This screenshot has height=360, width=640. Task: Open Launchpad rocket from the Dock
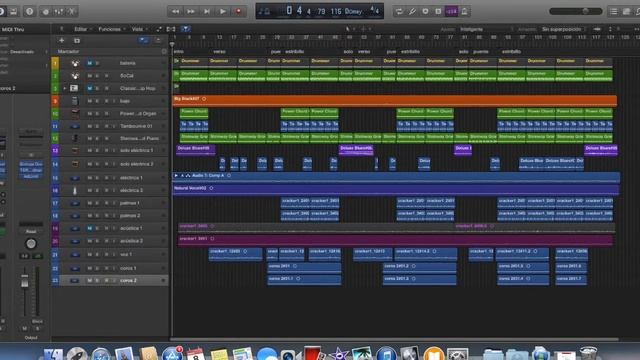tap(76, 354)
